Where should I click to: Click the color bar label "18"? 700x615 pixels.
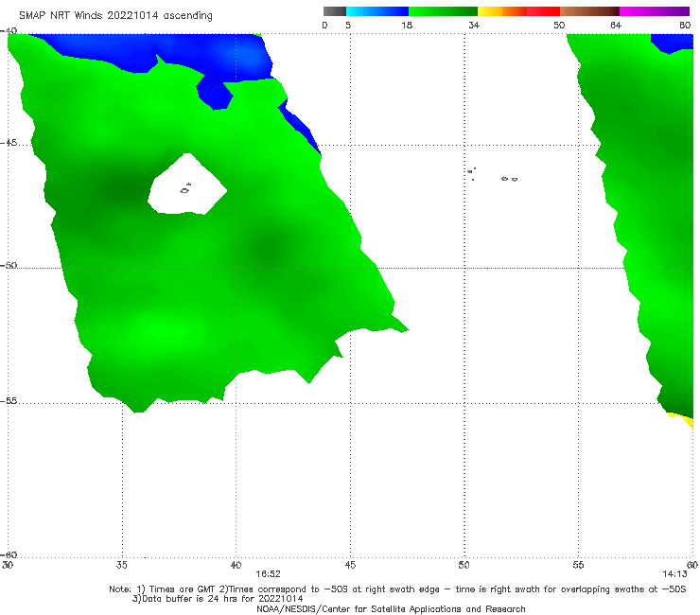[407, 25]
